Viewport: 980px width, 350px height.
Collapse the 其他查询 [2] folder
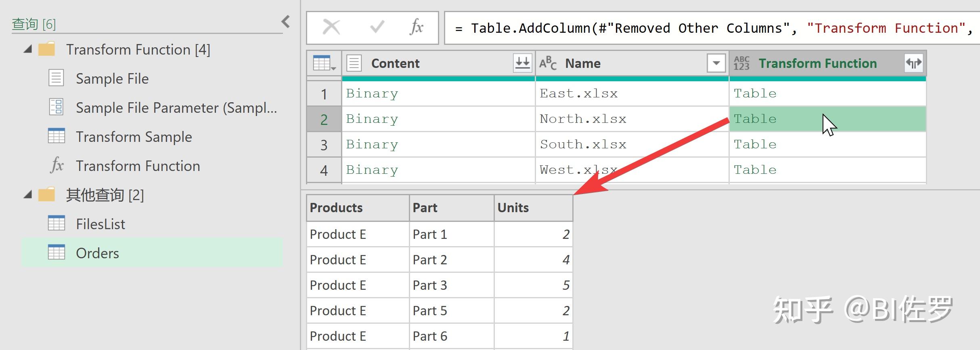(x=28, y=195)
